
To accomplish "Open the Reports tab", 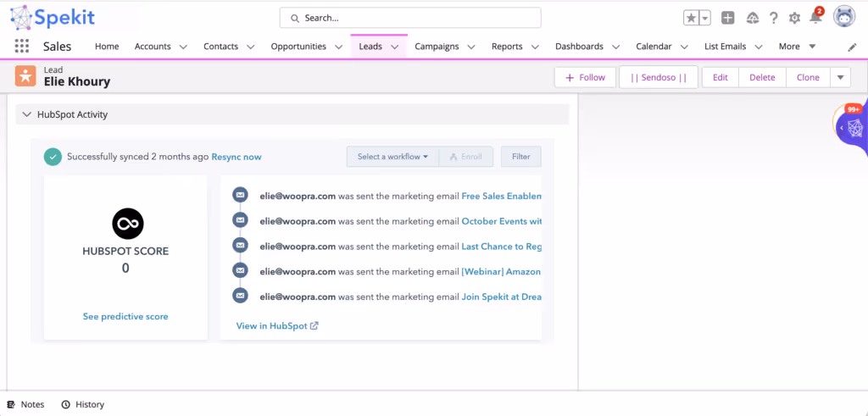I will click(507, 47).
